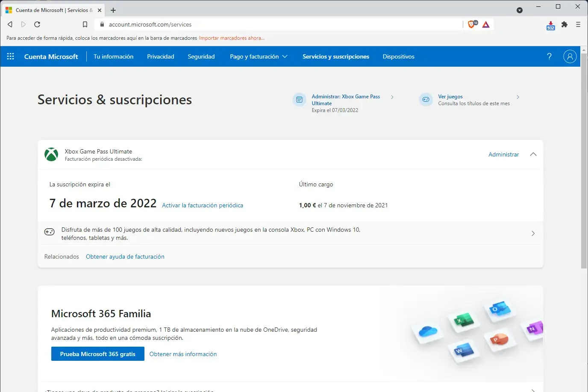588x392 pixels.
Task: Open Obtener más información link
Action: coord(183,354)
